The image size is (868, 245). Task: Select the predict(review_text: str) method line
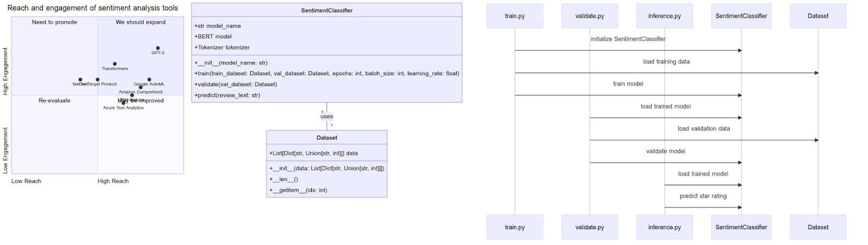[x=227, y=95]
